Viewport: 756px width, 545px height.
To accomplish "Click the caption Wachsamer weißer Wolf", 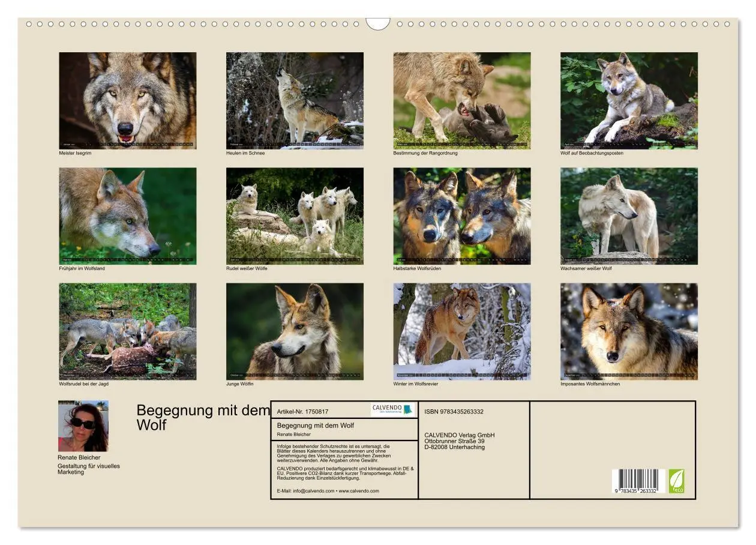I will [x=586, y=268].
